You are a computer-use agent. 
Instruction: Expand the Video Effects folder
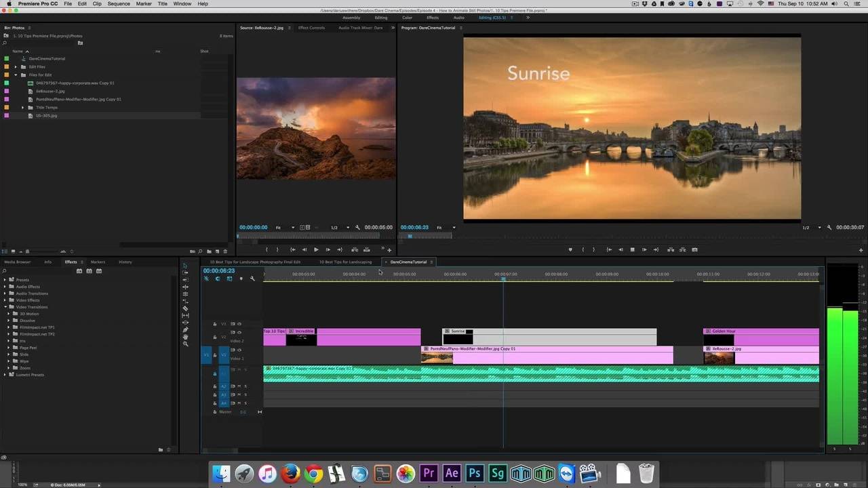coord(5,300)
